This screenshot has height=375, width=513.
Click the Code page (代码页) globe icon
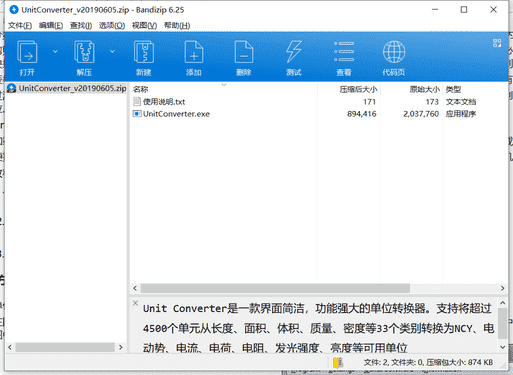[x=394, y=52]
